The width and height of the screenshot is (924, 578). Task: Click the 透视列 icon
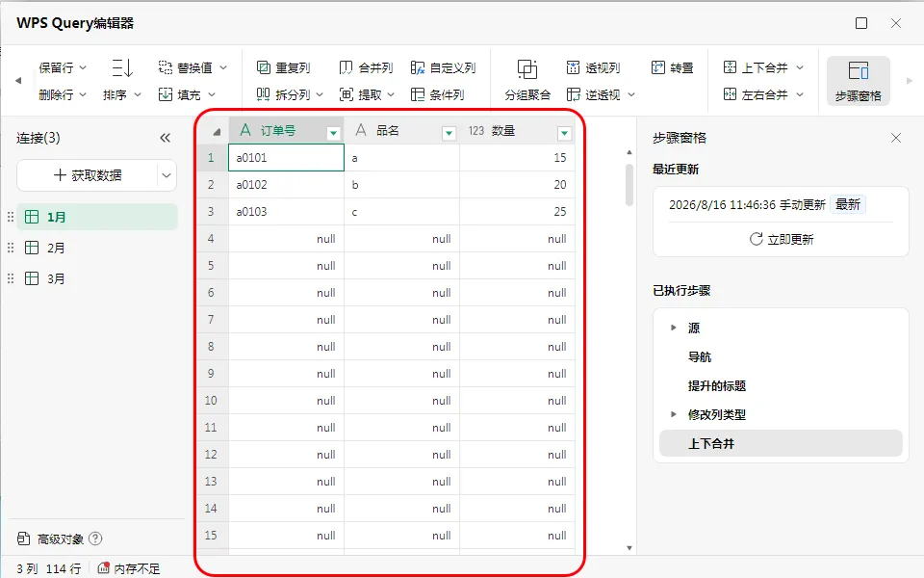573,67
